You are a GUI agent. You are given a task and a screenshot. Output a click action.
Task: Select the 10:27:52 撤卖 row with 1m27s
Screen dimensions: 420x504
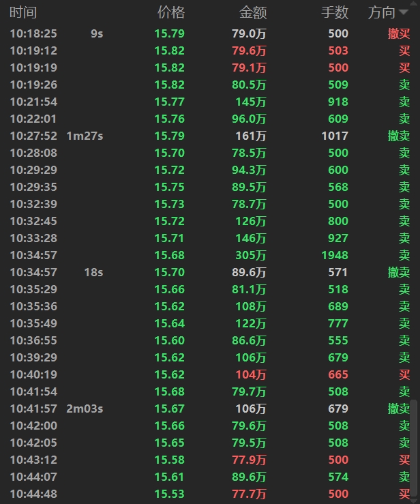(x=205, y=136)
